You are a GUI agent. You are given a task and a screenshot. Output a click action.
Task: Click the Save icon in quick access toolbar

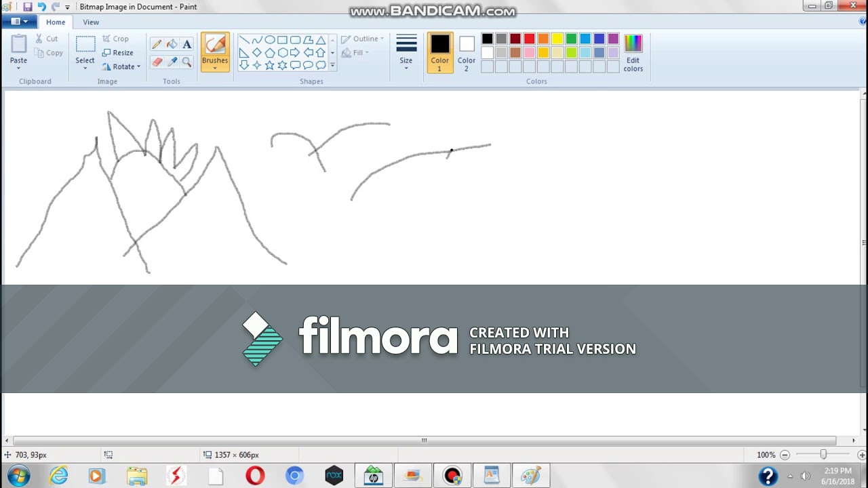click(x=27, y=7)
